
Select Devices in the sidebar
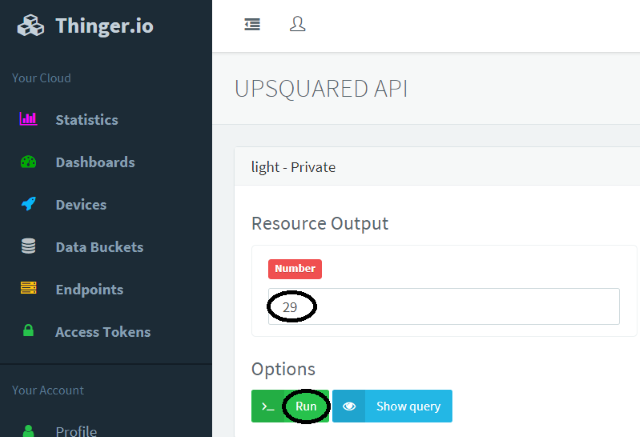tap(81, 205)
